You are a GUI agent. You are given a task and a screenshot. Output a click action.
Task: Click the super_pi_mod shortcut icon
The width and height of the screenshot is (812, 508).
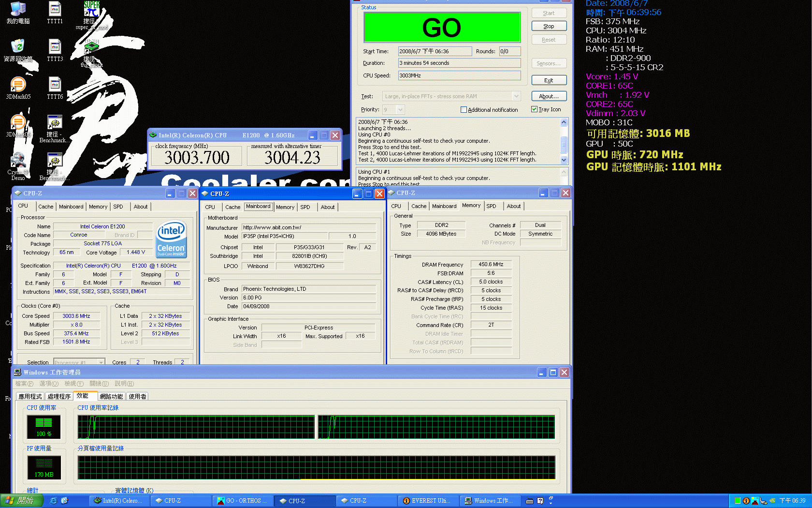coord(91,9)
